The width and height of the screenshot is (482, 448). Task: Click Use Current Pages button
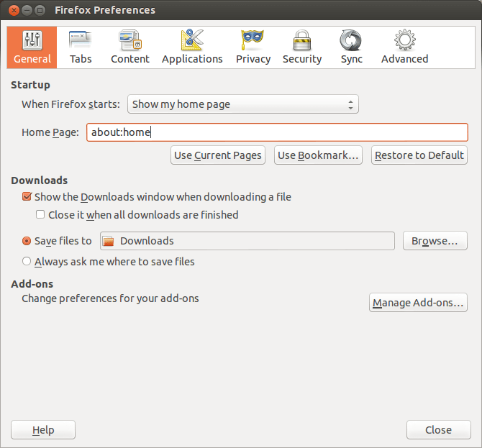218,155
